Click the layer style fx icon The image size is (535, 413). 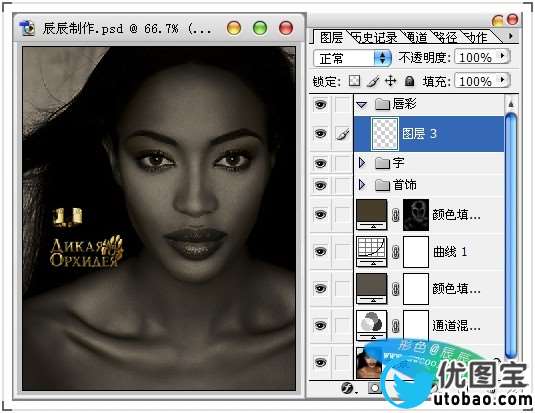tap(347, 388)
